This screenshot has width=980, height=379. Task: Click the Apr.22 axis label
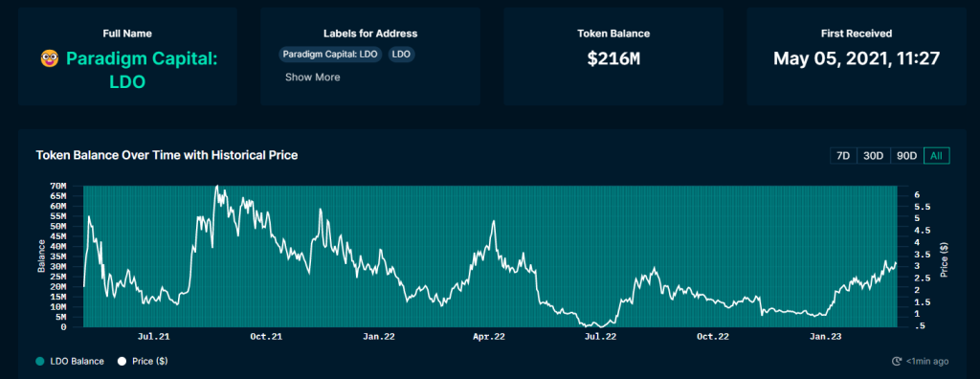coord(489,337)
